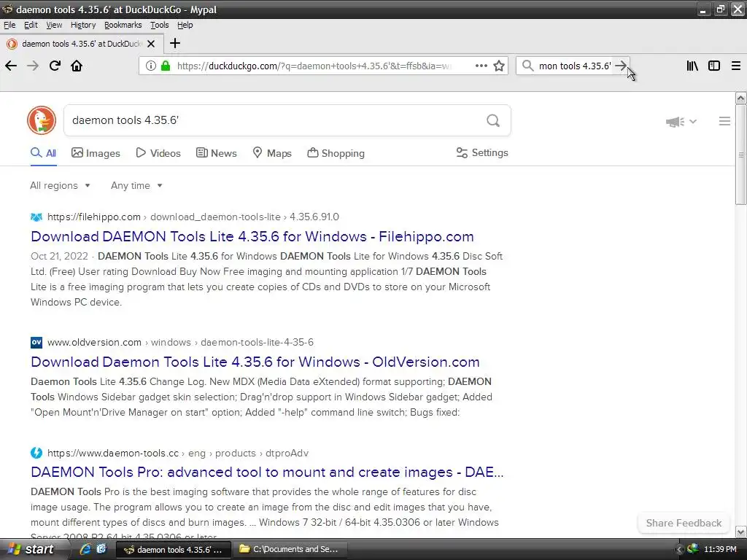Click the DuckDuckGo duck logo
Image resolution: width=747 pixels, height=560 pixels.
pyautogui.click(x=42, y=120)
